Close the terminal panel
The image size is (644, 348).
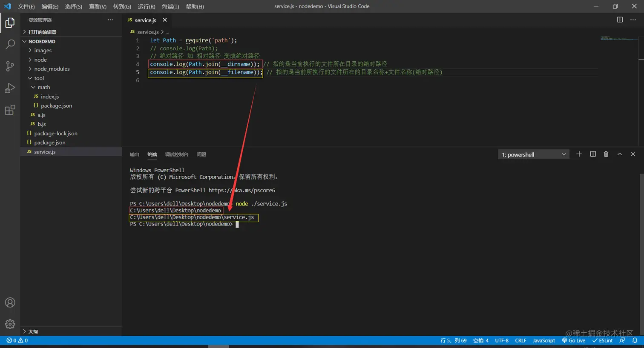[x=633, y=154]
